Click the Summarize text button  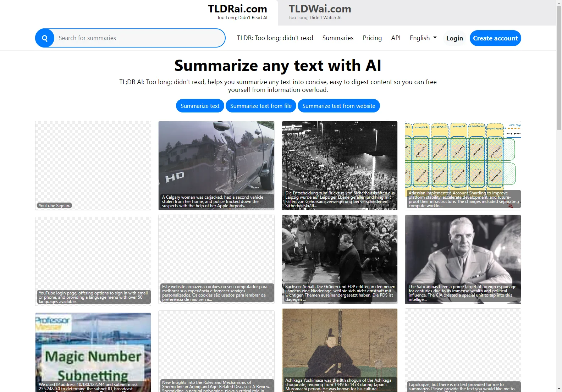point(200,106)
